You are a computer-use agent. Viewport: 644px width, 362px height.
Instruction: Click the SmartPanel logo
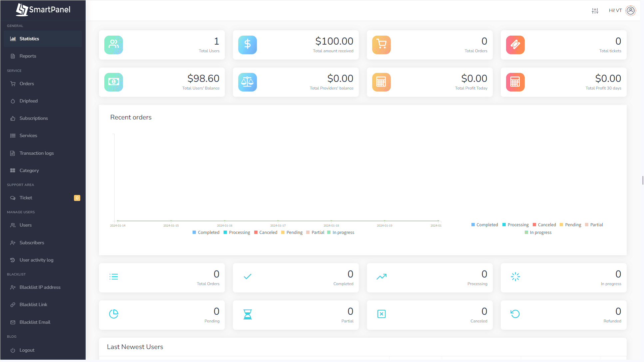pyautogui.click(x=43, y=10)
